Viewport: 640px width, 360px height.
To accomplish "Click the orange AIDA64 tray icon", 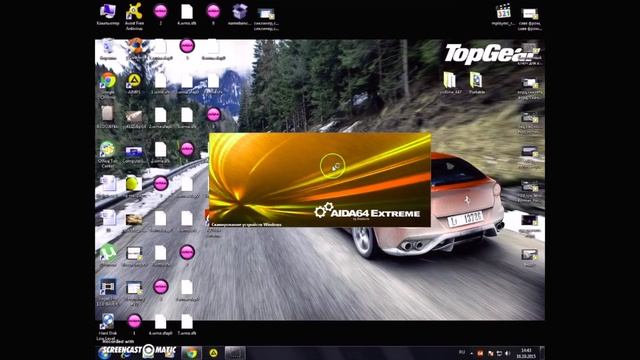I will 480,353.
